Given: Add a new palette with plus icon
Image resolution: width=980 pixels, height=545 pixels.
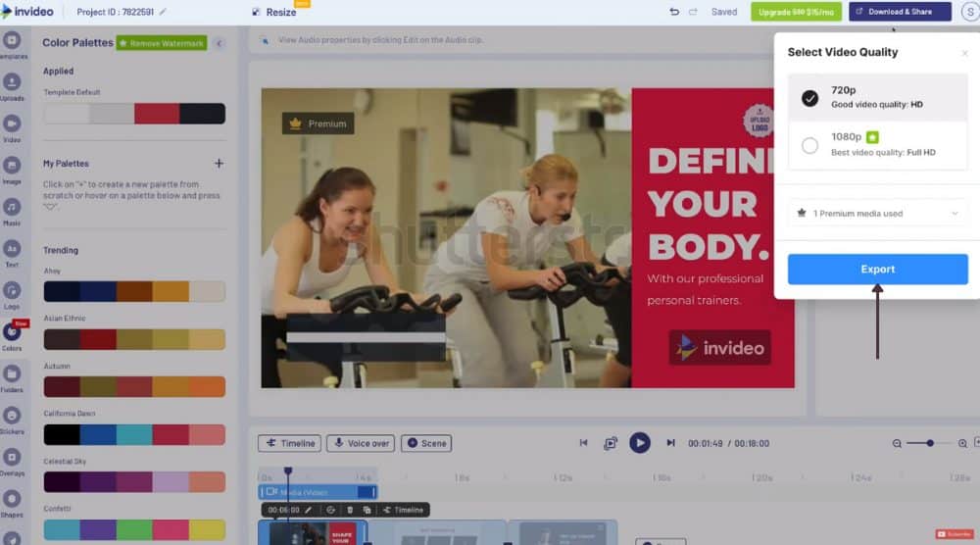Looking at the screenshot, I should coord(219,163).
